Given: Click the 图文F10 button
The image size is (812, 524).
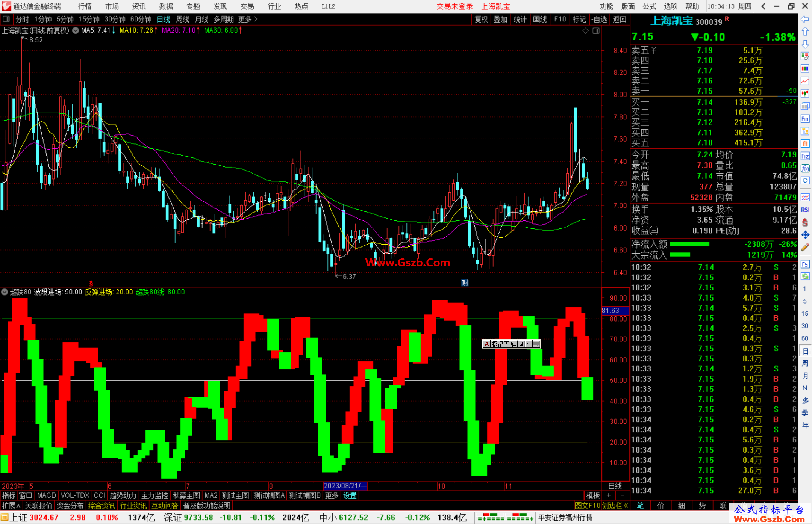Looking at the screenshot, I should pyautogui.click(x=588, y=506).
